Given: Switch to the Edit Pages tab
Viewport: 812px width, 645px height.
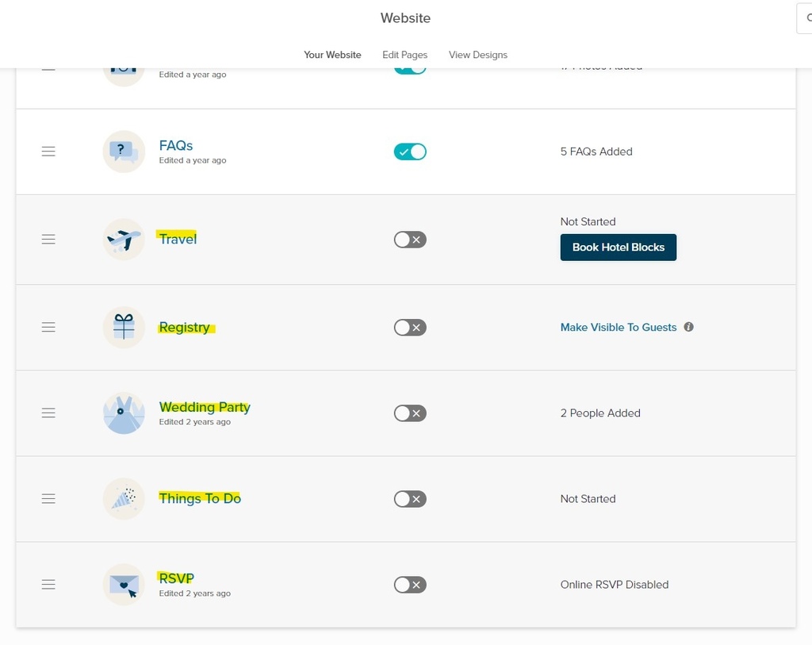Looking at the screenshot, I should point(404,55).
